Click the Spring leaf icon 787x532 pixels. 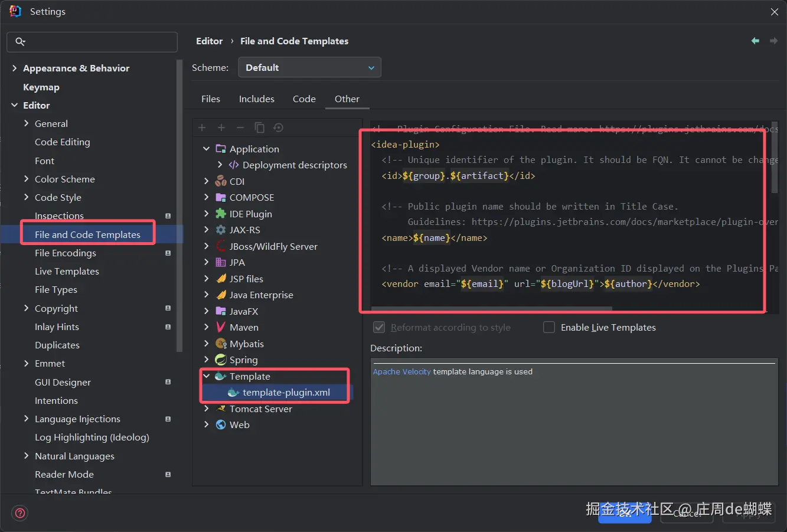[221, 360]
